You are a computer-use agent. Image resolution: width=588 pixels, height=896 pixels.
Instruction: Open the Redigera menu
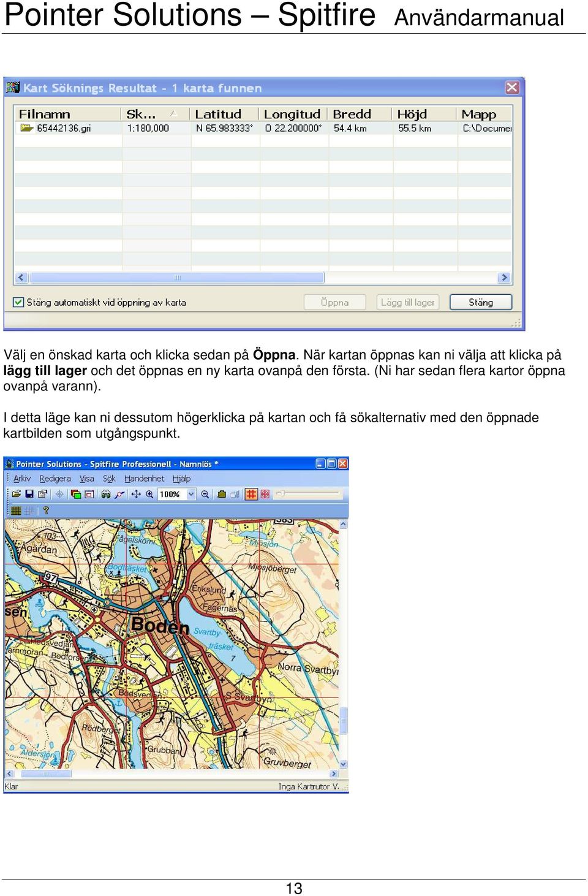(55, 479)
